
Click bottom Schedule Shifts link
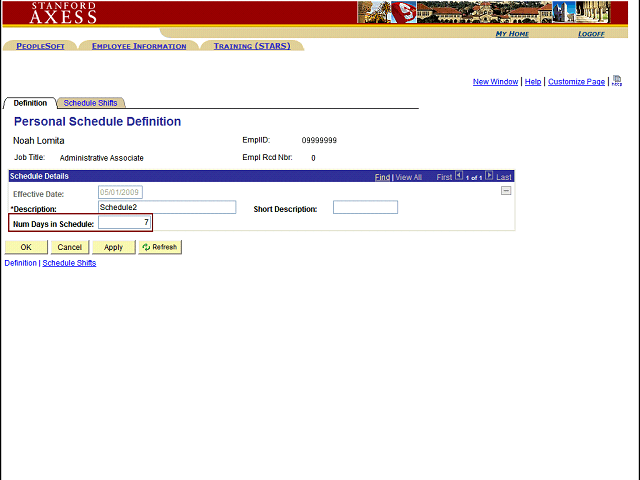click(x=69, y=263)
